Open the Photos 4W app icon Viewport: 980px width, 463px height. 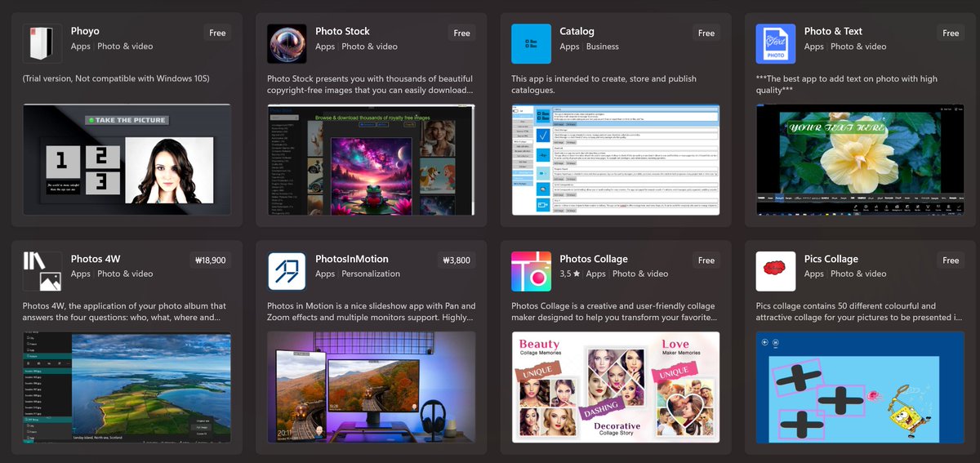pos(42,271)
